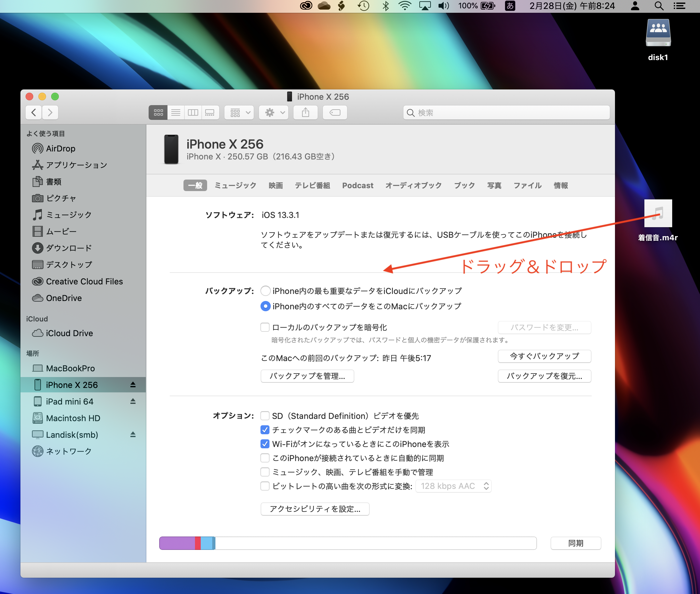
Task: Enable manually manage music, movies, TV
Action: (265, 472)
